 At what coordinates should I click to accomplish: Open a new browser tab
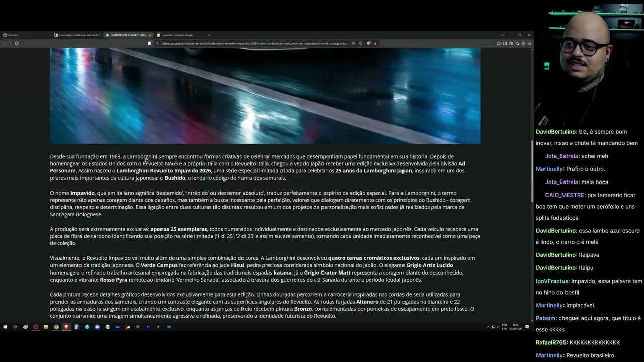coord(209,35)
